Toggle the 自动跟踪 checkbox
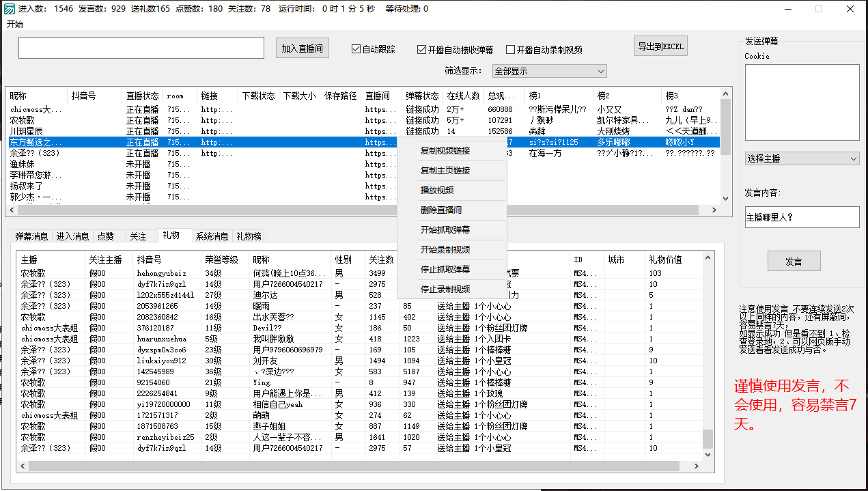Viewport: 868px width, 491px height. (x=356, y=49)
